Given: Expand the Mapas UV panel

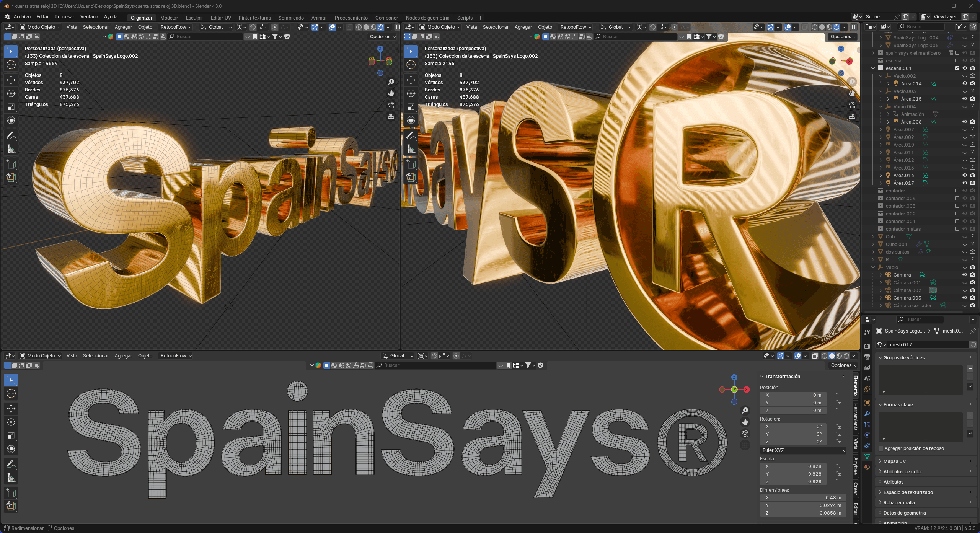Looking at the screenshot, I should [895, 461].
